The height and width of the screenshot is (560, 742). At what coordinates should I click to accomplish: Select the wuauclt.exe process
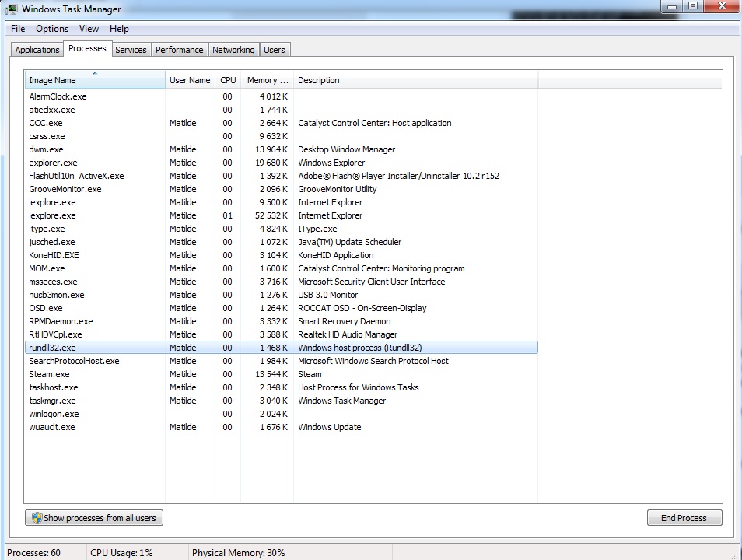pyautogui.click(x=281, y=428)
